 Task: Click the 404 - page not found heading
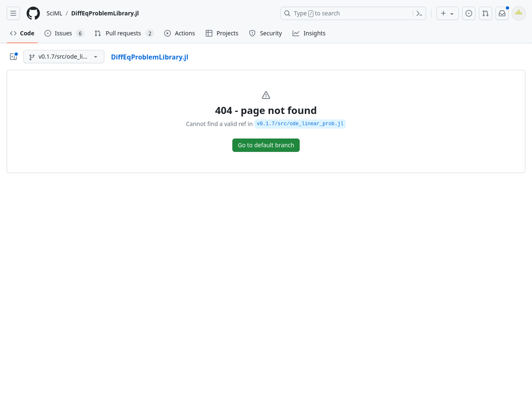[x=266, y=111]
